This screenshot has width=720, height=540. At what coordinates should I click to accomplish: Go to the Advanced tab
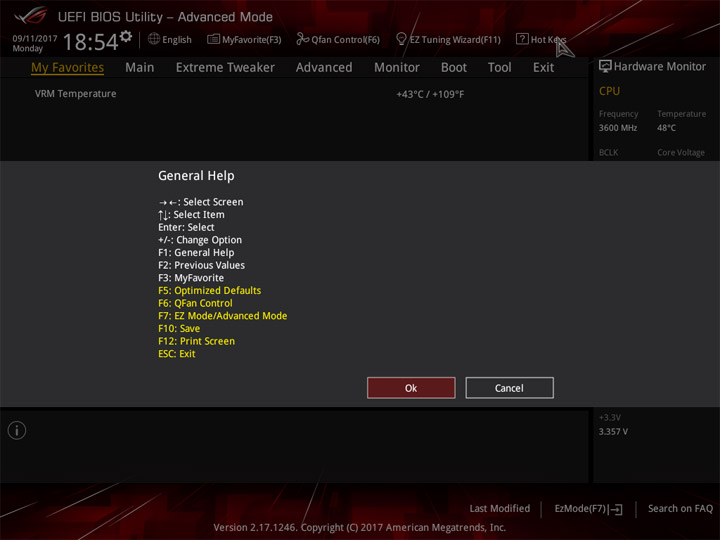pyautogui.click(x=324, y=68)
